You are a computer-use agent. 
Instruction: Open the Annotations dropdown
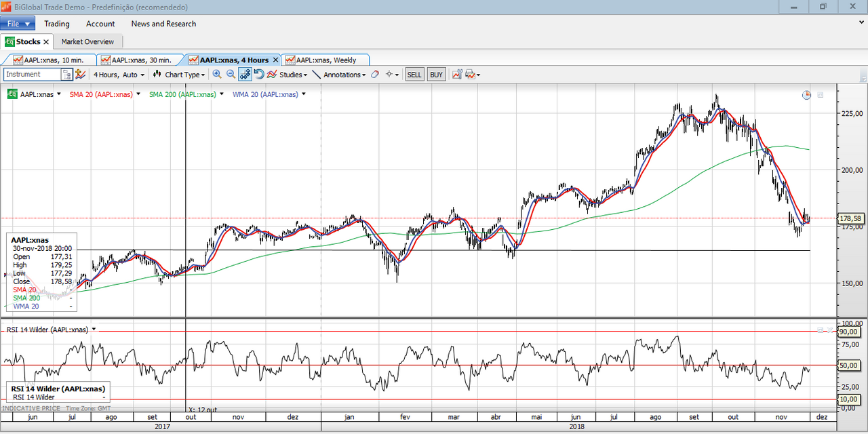pyautogui.click(x=339, y=75)
